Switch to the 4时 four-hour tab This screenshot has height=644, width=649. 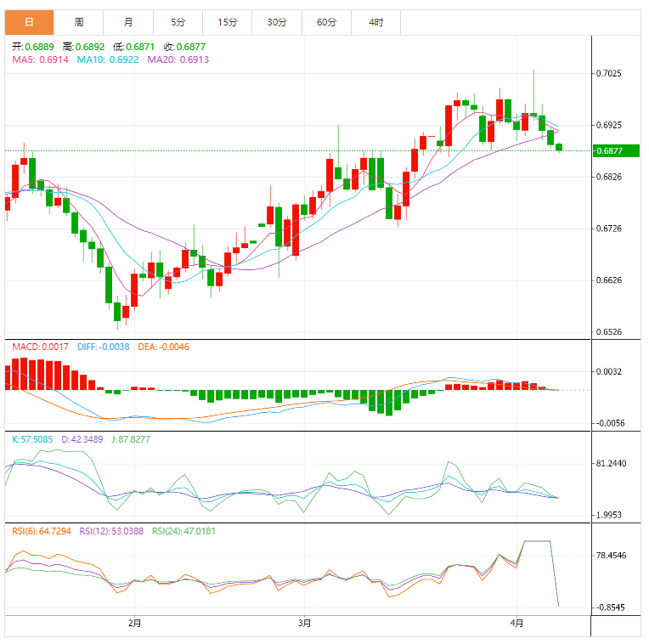[x=375, y=22]
